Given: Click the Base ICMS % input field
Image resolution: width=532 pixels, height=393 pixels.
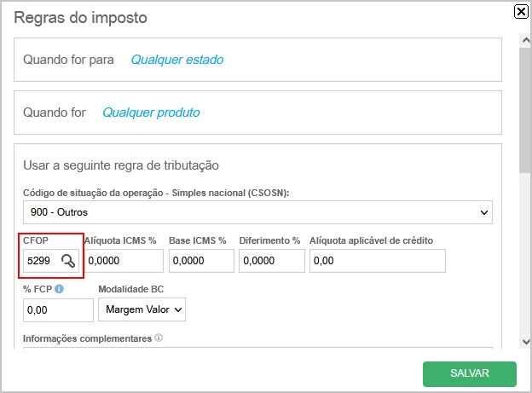Looking at the screenshot, I should point(201,261).
